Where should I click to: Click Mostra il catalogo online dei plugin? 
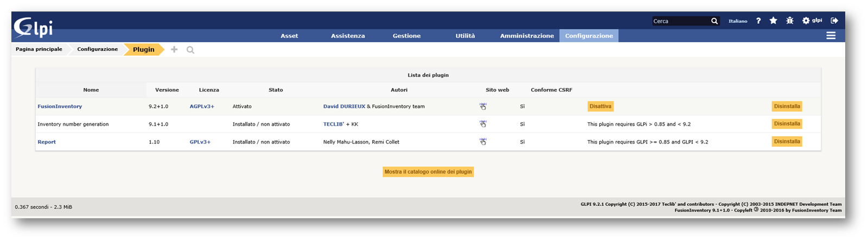click(428, 172)
